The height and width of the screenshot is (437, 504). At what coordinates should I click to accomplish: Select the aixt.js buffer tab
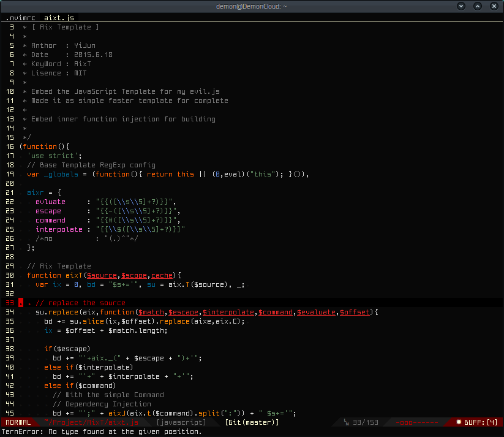coord(59,18)
